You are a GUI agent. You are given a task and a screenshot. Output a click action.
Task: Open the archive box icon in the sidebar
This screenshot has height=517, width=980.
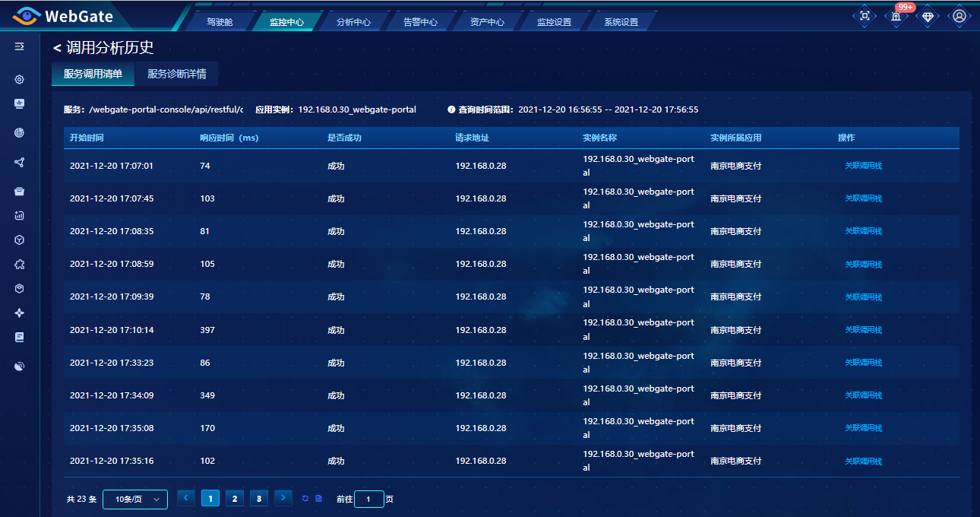(20, 191)
